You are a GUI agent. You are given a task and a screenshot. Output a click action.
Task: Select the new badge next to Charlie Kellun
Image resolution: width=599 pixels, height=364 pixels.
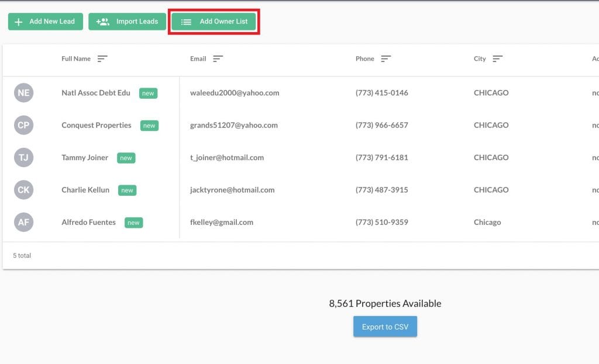(x=128, y=190)
